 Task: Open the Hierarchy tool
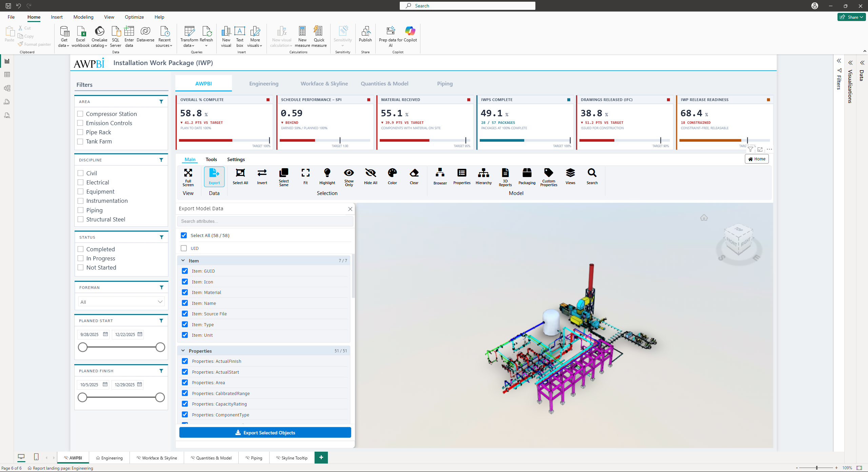click(484, 177)
